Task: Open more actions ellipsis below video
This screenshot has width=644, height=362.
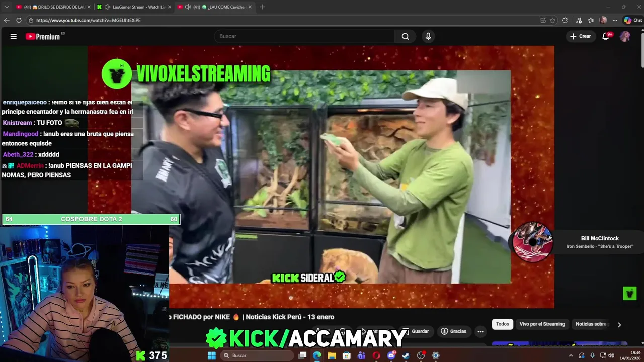Action: pos(480,331)
